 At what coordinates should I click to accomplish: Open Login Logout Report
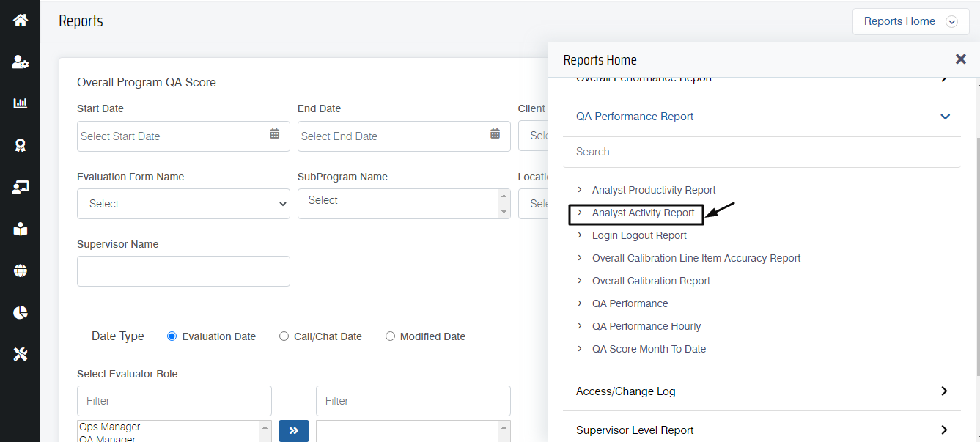tap(639, 235)
